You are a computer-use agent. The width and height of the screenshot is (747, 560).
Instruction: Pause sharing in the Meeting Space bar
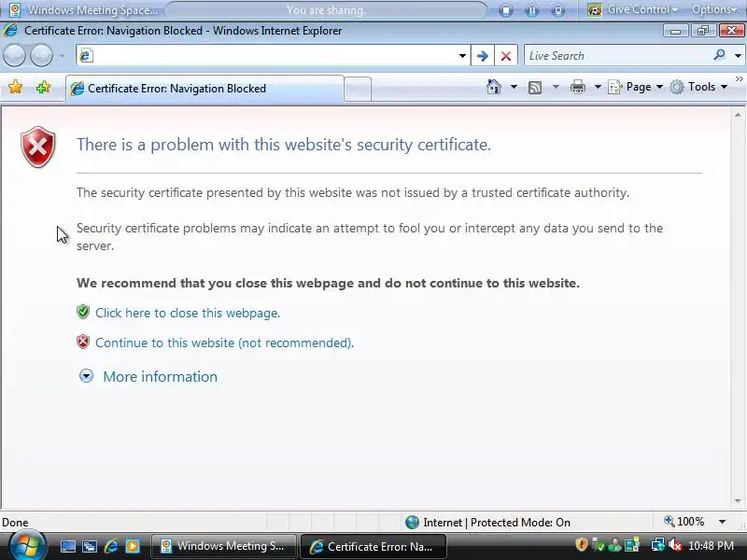tap(532, 10)
